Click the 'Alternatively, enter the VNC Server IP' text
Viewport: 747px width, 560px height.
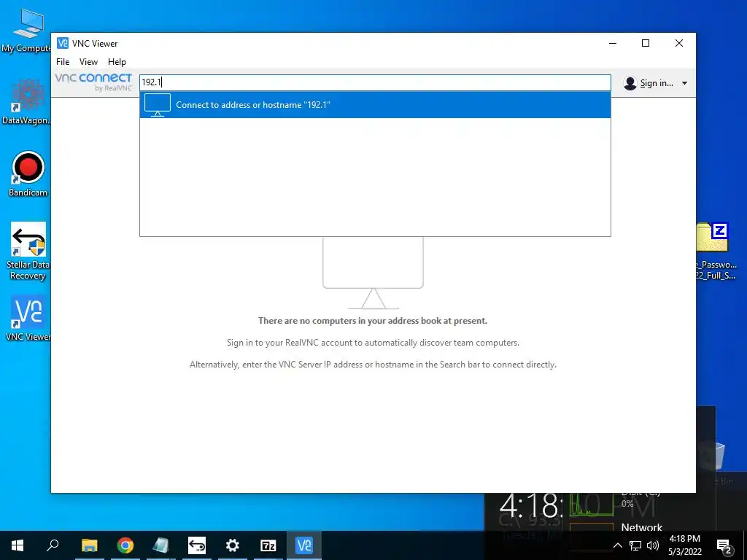point(373,365)
